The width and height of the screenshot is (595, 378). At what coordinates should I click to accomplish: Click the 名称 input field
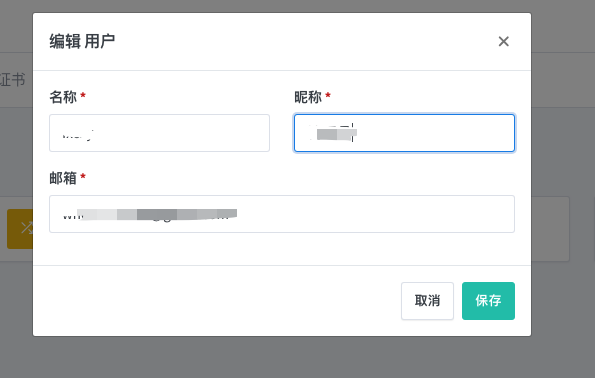tap(159, 133)
